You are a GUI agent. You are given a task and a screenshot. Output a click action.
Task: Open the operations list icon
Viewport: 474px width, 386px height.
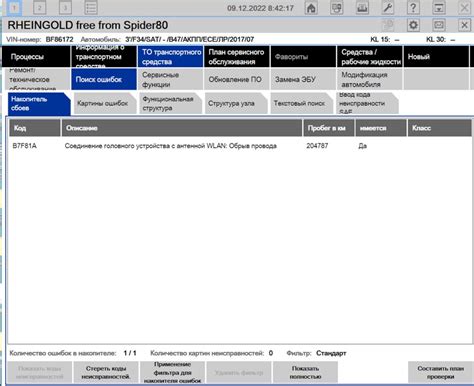[91, 8]
